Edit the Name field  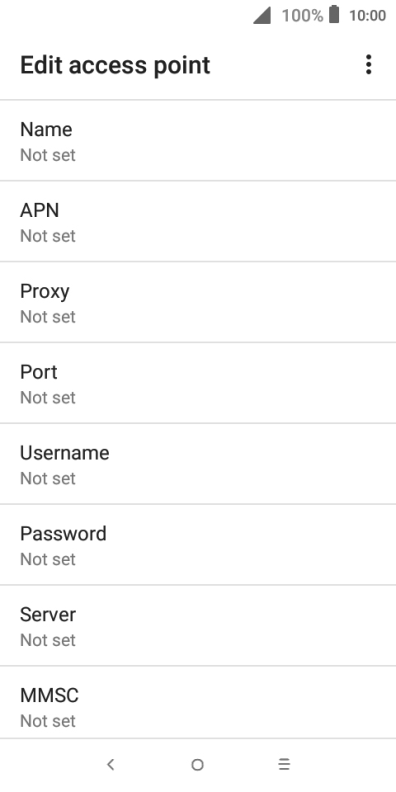point(198,140)
